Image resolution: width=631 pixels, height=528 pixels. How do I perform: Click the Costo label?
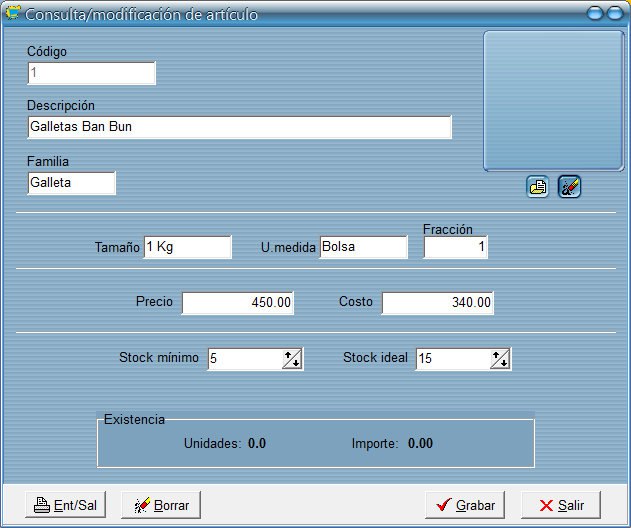(356, 301)
